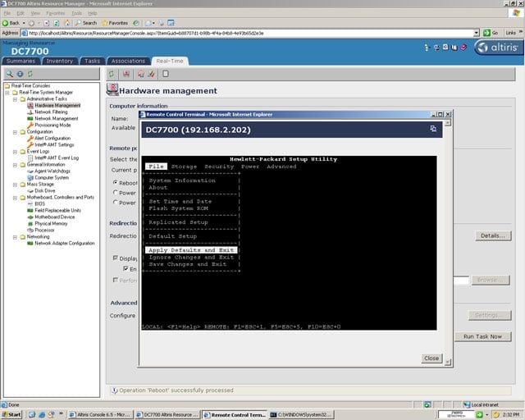
Task: Collapse the Real-Time System Manager node
Action: [7, 93]
